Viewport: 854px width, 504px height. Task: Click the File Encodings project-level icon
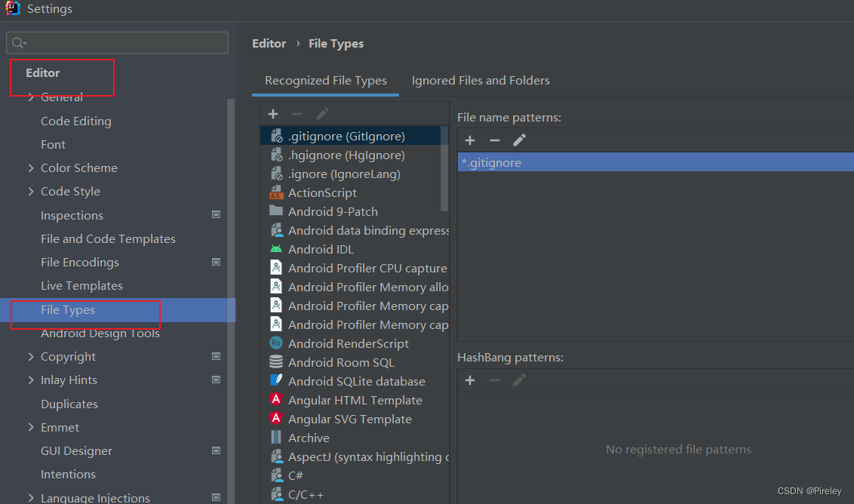pyautogui.click(x=217, y=262)
